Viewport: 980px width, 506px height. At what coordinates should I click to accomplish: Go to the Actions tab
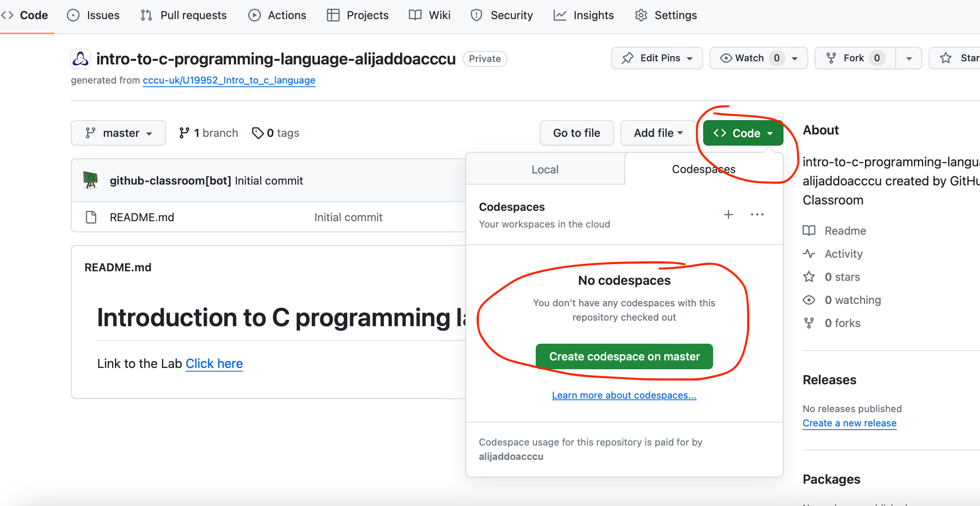(277, 15)
